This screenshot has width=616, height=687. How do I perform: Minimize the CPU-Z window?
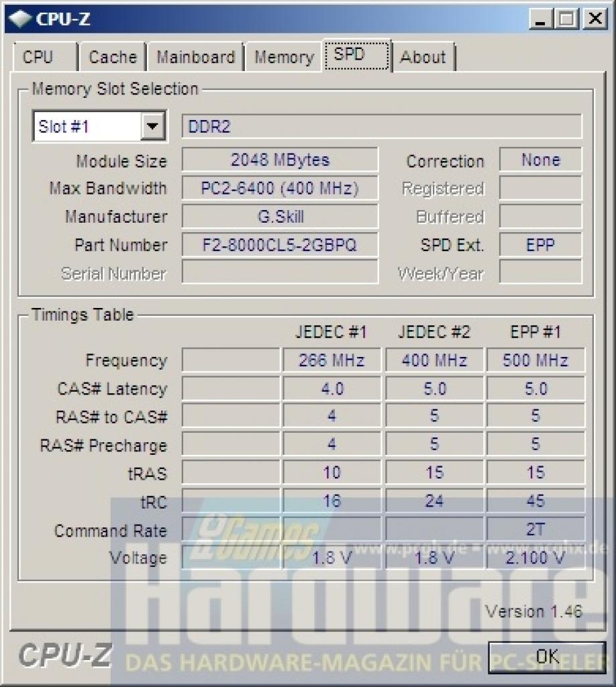[541, 19]
